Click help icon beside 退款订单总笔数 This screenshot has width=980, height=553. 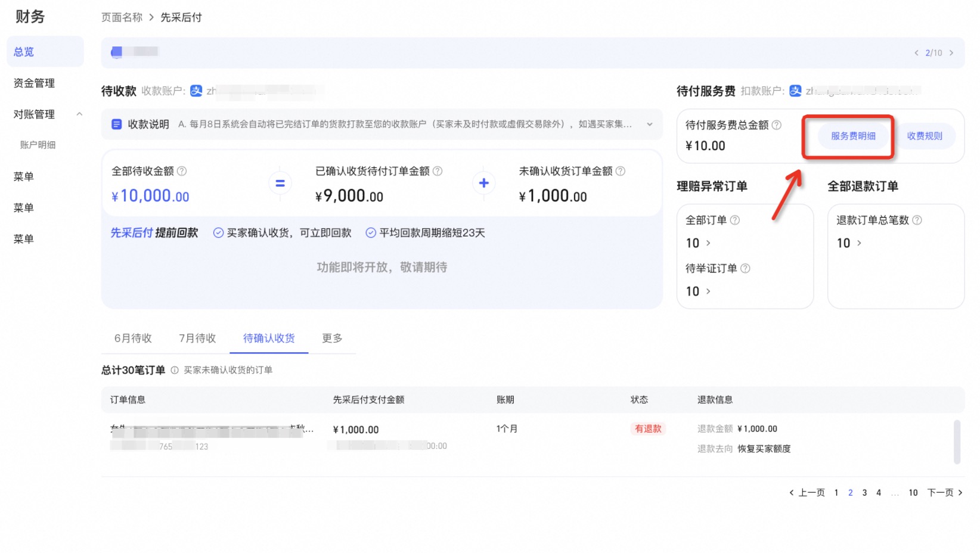tap(917, 220)
